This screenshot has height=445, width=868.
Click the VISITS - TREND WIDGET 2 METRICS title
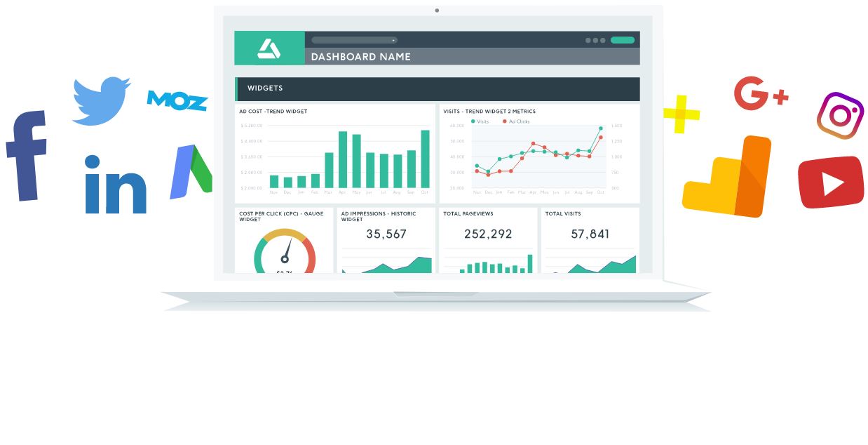click(x=489, y=112)
